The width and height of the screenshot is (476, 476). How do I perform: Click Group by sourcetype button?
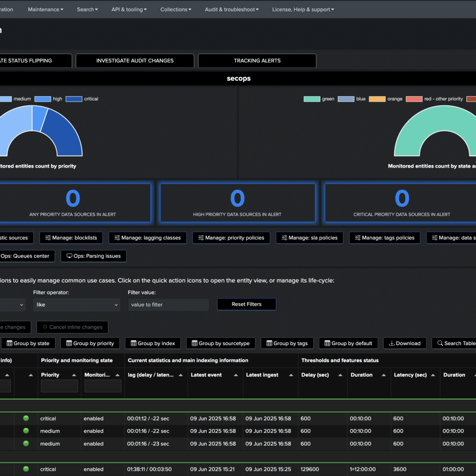pyautogui.click(x=221, y=344)
